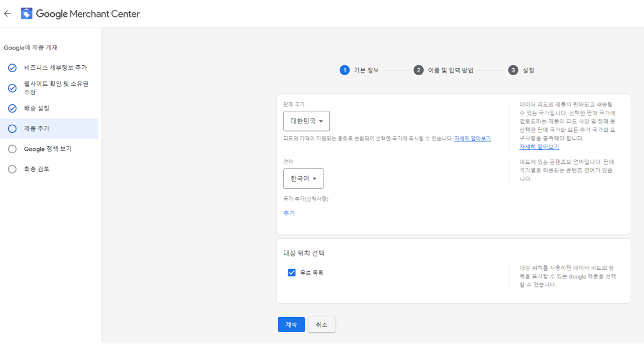The height and width of the screenshot is (345, 644).
Task: Click step 3 설정 circle icon
Action: pyautogui.click(x=513, y=70)
